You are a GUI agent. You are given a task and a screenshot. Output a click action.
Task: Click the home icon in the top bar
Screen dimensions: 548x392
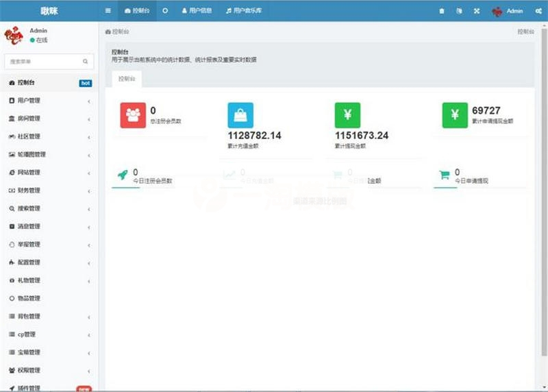pyautogui.click(x=441, y=11)
